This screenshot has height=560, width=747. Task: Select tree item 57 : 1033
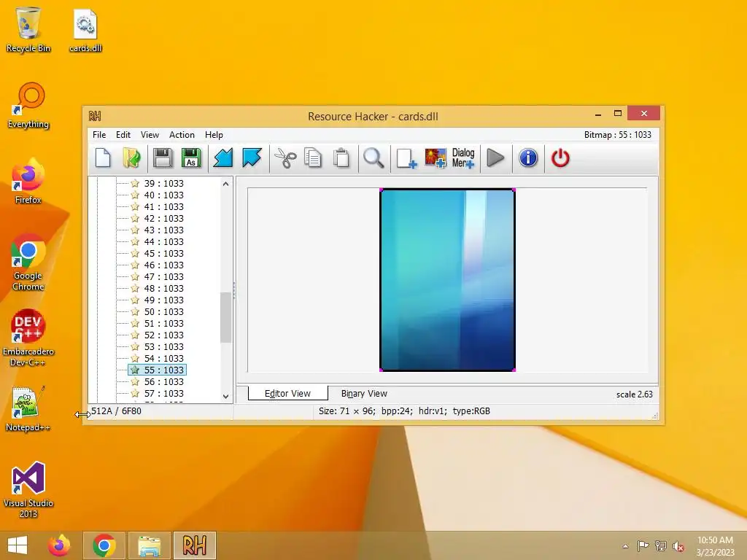click(x=164, y=393)
